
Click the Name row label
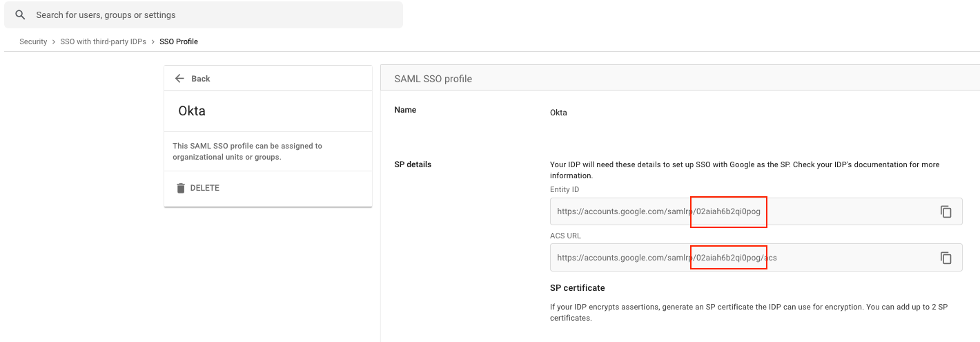(405, 110)
